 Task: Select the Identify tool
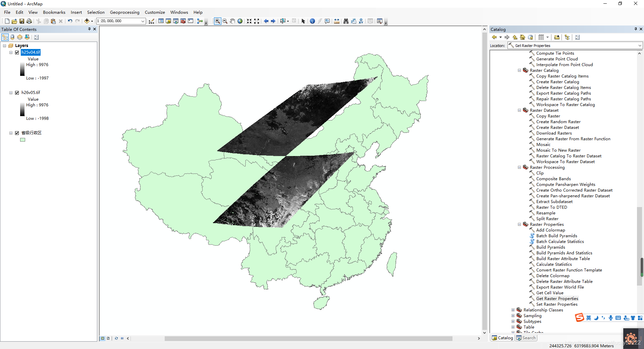(x=313, y=21)
